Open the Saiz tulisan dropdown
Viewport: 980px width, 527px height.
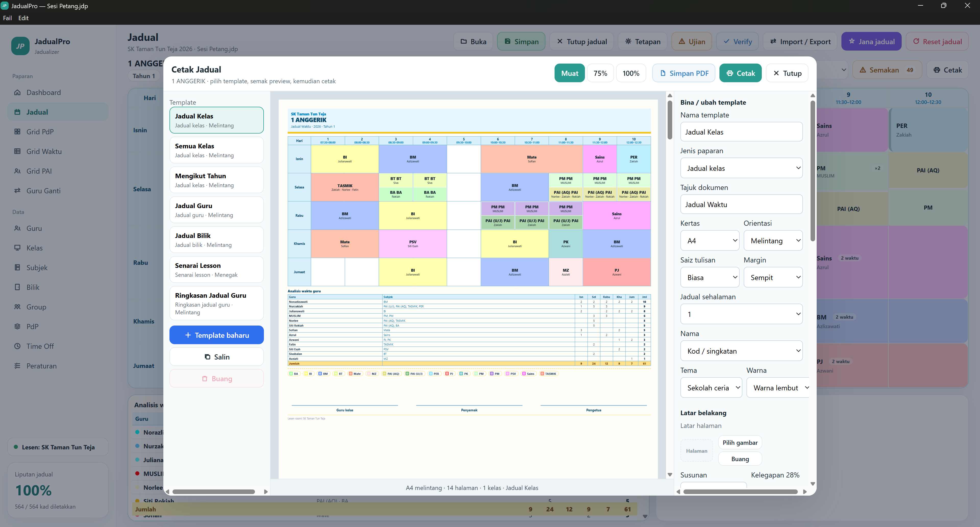(x=709, y=278)
